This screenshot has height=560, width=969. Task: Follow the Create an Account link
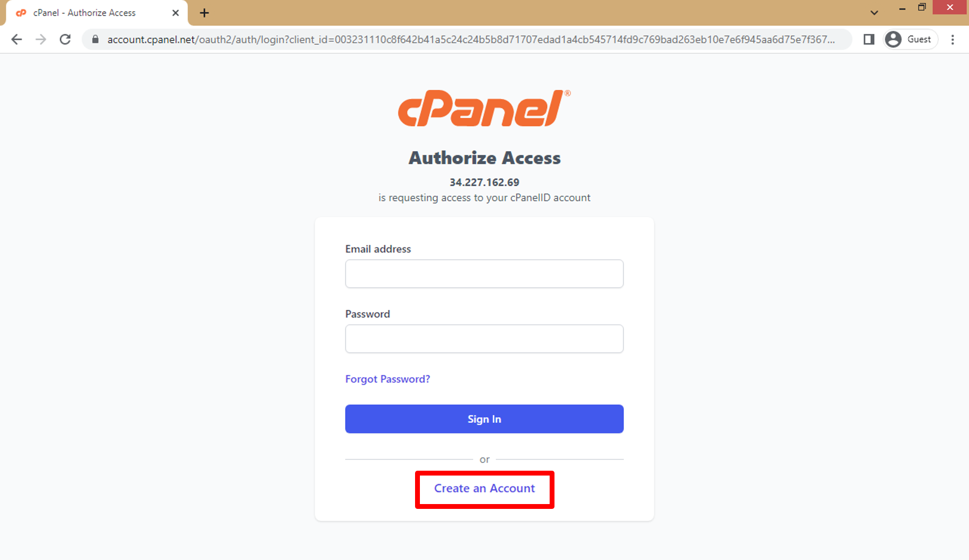[484, 488]
